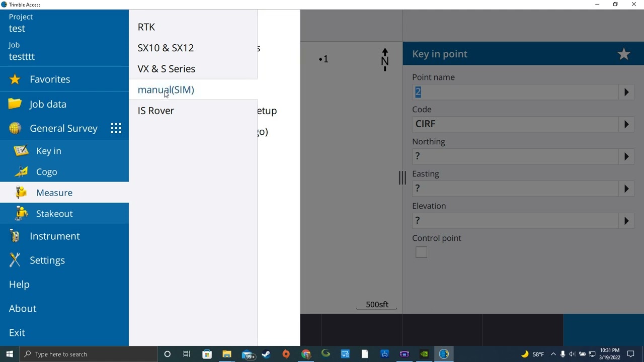Click the volume speaker tray icon
The height and width of the screenshot is (362, 644).
(x=572, y=354)
